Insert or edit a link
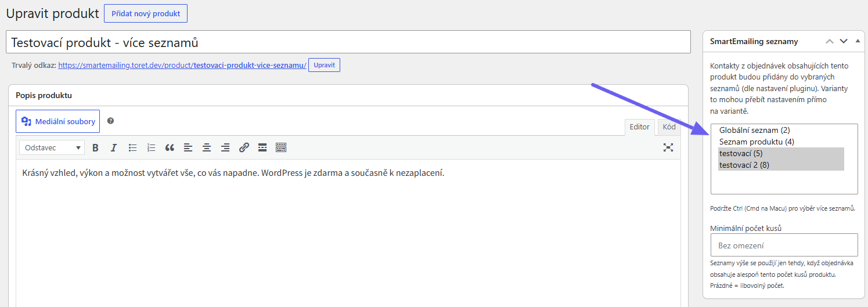This screenshot has width=868, height=307. point(244,148)
